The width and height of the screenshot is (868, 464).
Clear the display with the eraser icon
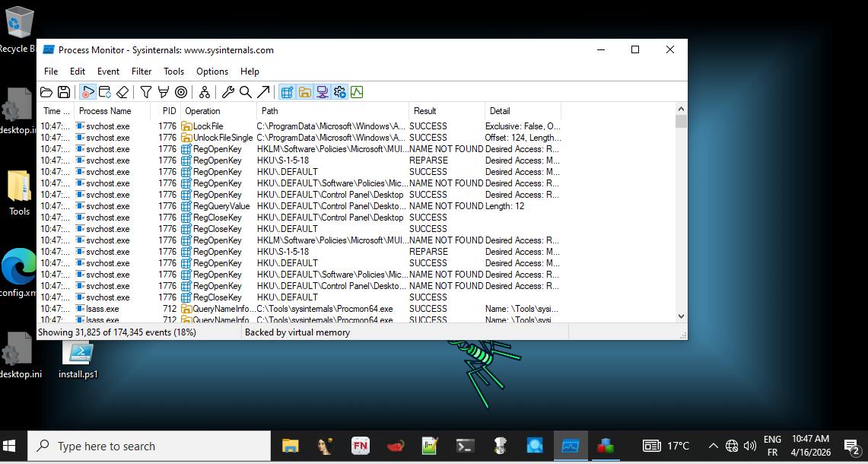122,92
